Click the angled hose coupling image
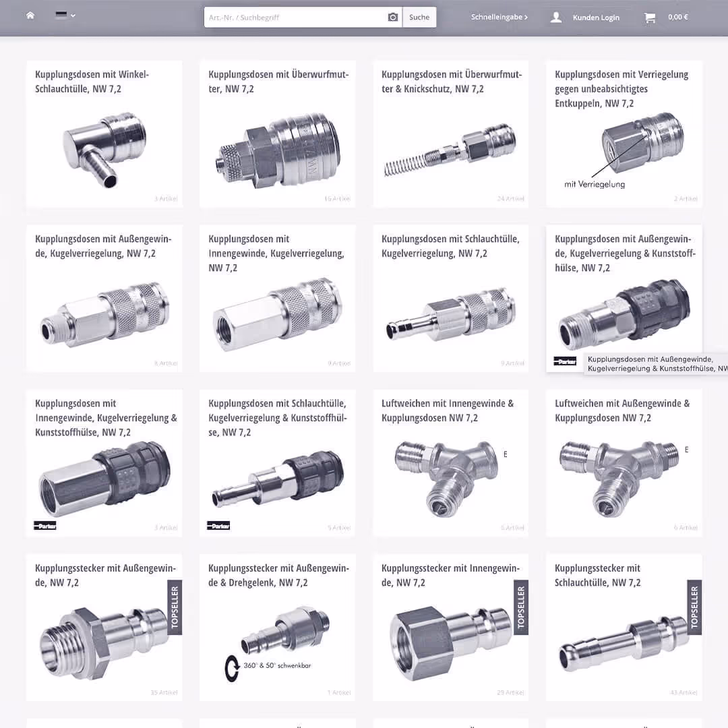This screenshot has width=728, height=728. point(105,150)
